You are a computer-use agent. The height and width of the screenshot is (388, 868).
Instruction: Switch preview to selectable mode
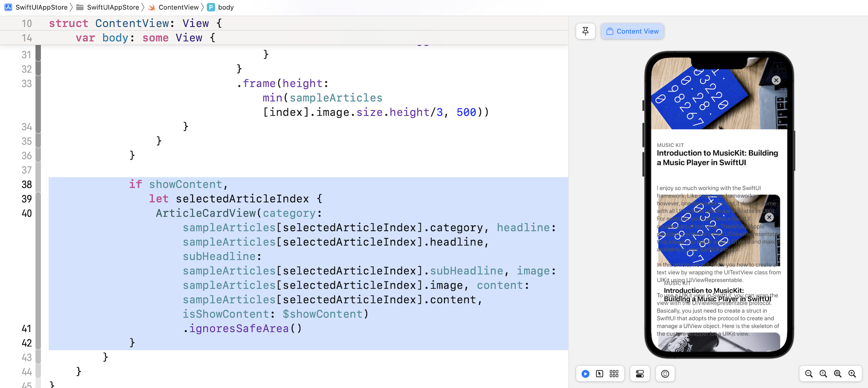[x=599, y=374]
